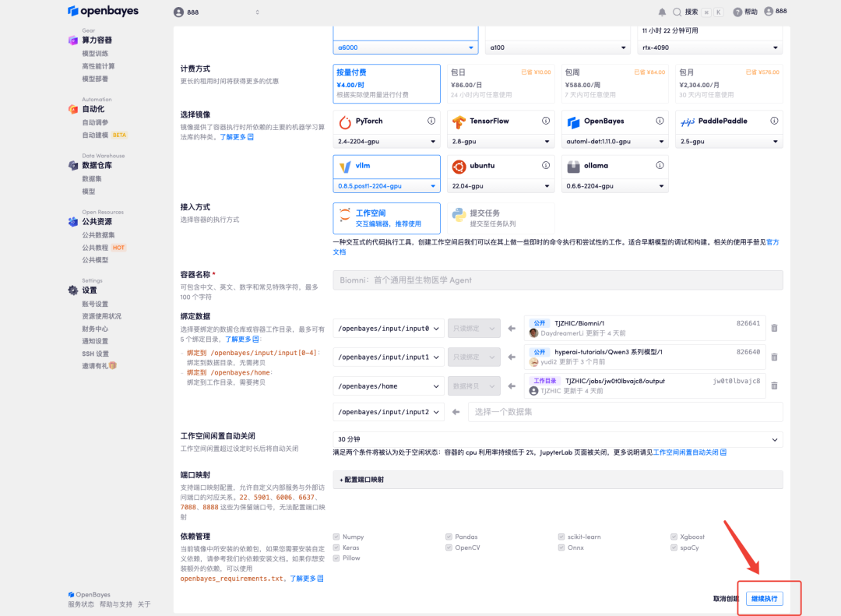Go to 财务中心 in sidebar
The image size is (841, 616).
tap(95, 329)
